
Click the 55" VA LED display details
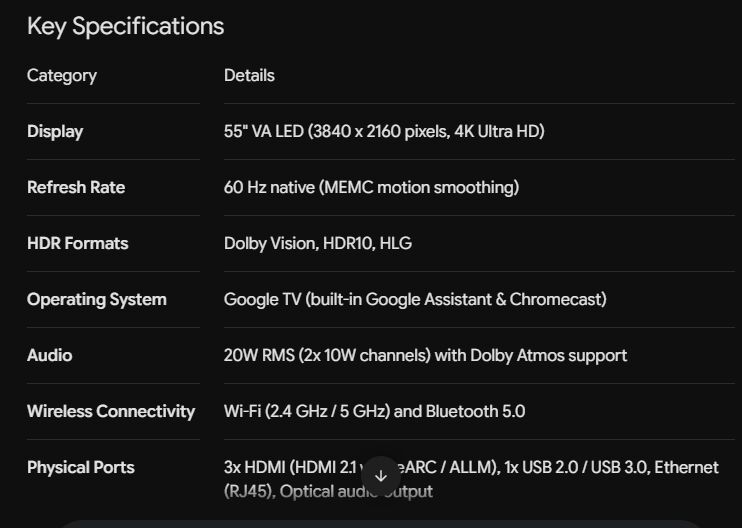point(384,132)
